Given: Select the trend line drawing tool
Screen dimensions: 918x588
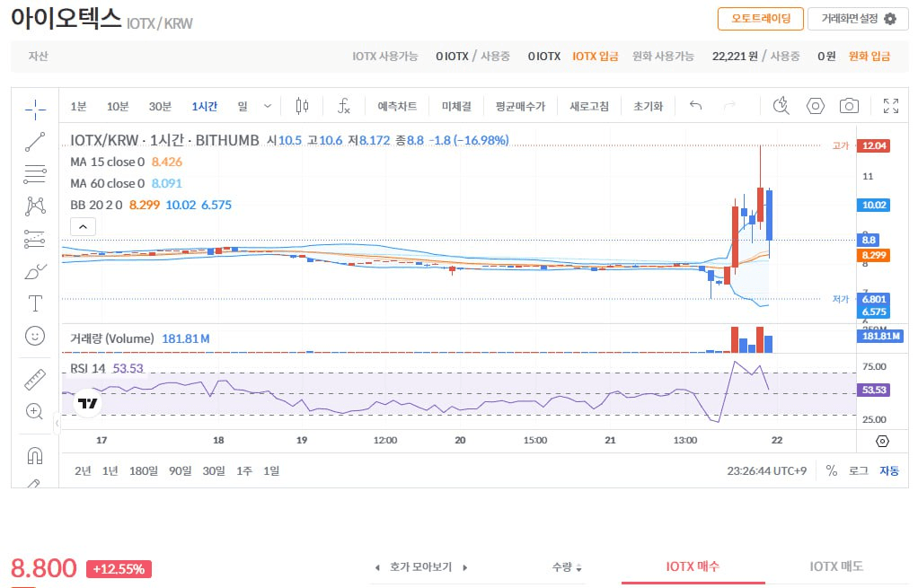Looking at the screenshot, I should 35,142.
